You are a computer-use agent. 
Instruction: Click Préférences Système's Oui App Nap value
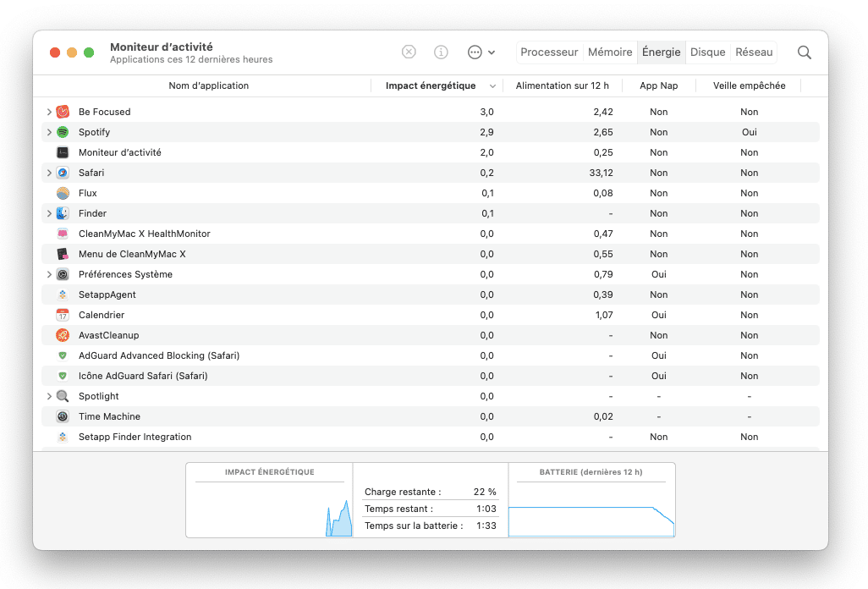click(x=659, y=274)
